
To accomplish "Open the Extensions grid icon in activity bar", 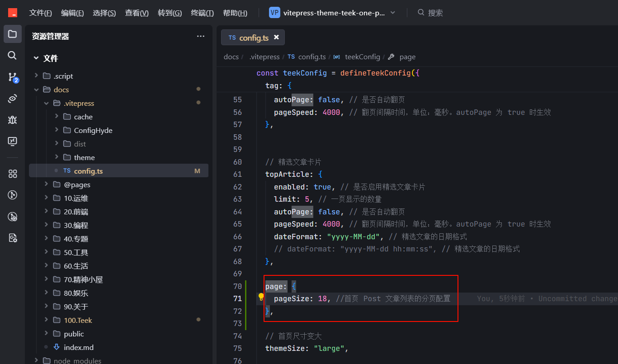I will coord(12,174).
